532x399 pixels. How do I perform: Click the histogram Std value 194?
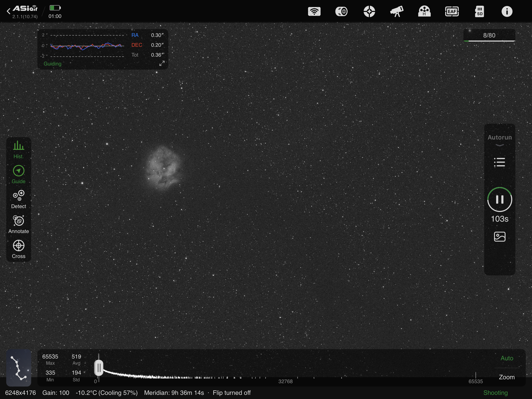pyautogui.click(x=76, y=373)
